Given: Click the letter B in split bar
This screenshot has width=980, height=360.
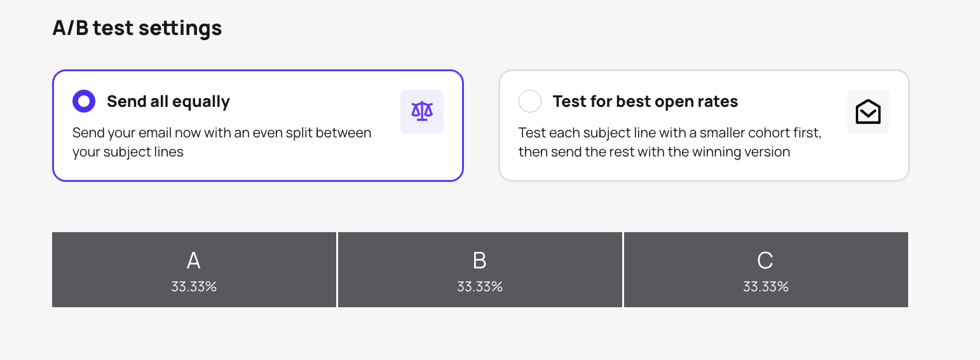Looking at the screenshot, I should [480, 261].
